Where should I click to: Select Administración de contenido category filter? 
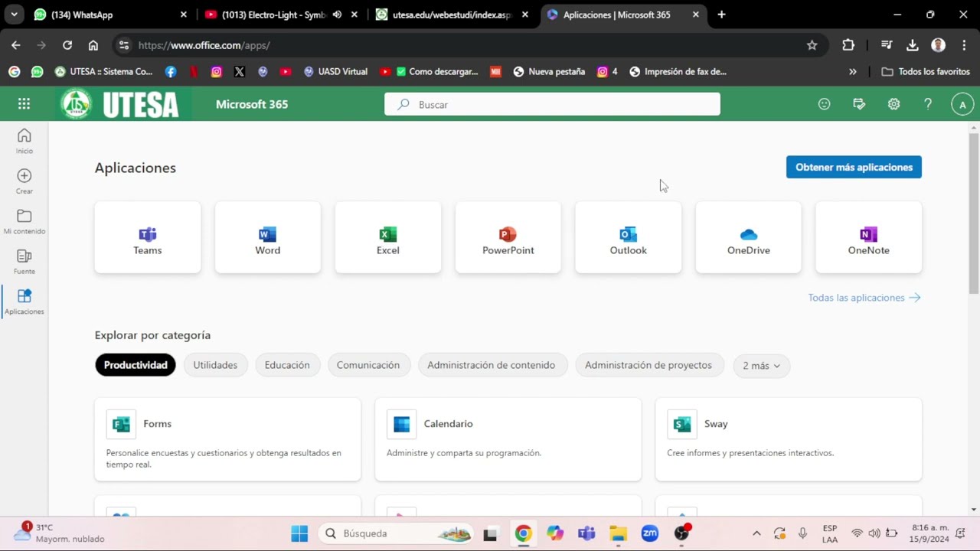492,365
